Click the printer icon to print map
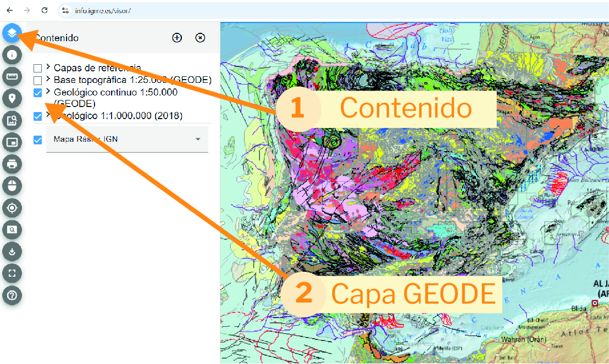Viewport: 609px width, 364px height. (12, 164)
